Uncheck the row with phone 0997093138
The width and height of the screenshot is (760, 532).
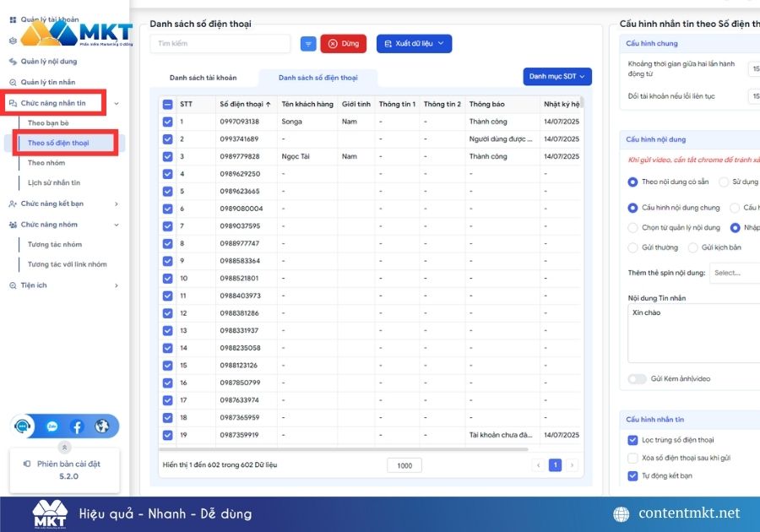[x=167, y=122]
